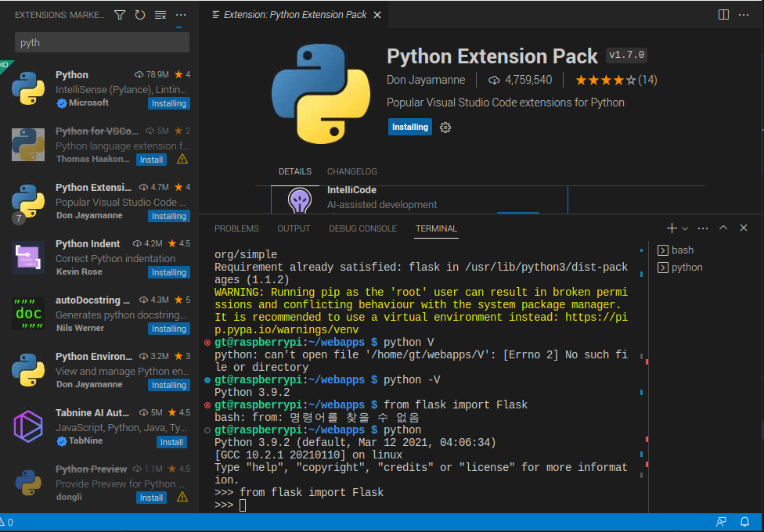The image size is (764, 532).
Task: Click the install count 4,759,540
Action: click(521, 80)
